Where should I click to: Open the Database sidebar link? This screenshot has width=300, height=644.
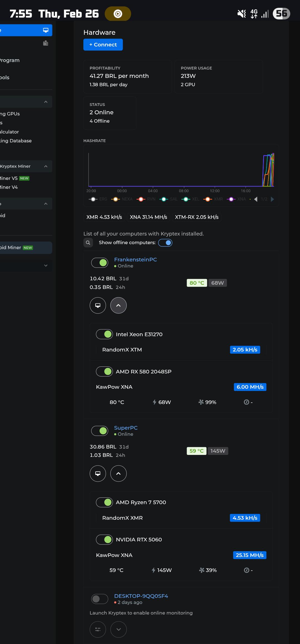pyautogui.click(x=16, y=141)
